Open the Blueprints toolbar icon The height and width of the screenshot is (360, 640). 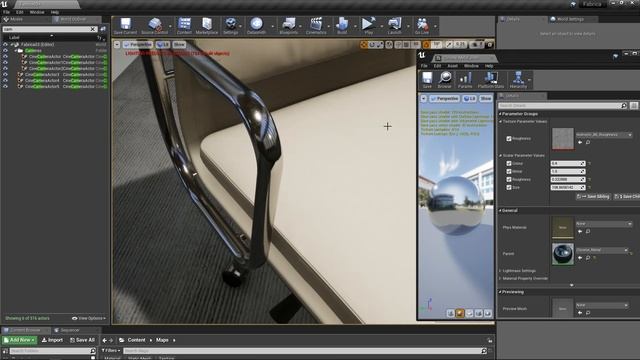[x=289, y=26]
